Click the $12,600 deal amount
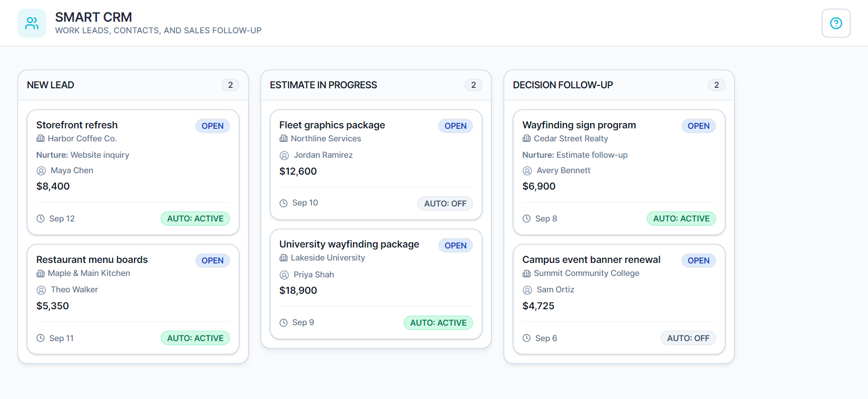The width and height of the screenshot is (868, 399). pyautogui.click(x=298, y=171)
